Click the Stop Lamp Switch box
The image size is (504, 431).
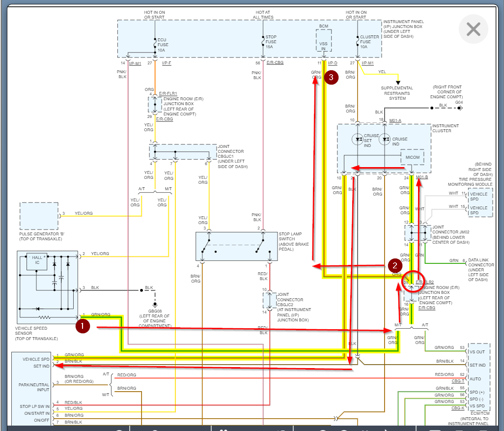tap(237, 246)
